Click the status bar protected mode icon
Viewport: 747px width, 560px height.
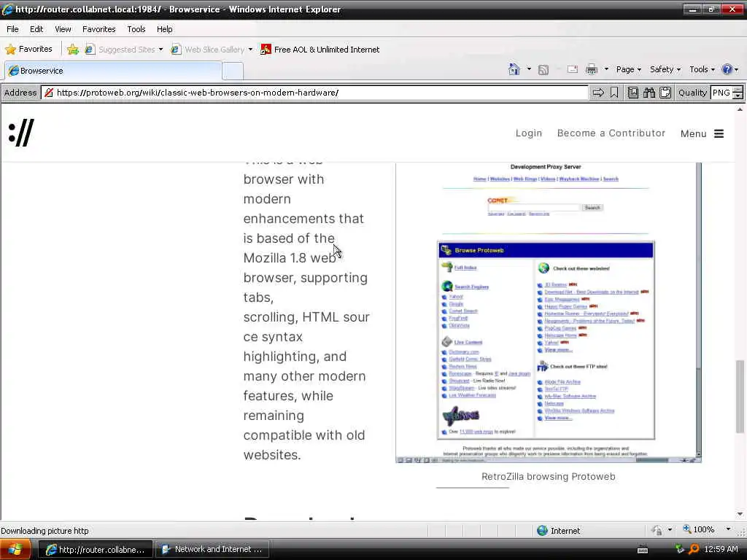pyautogui.click(x=657, y=530)
